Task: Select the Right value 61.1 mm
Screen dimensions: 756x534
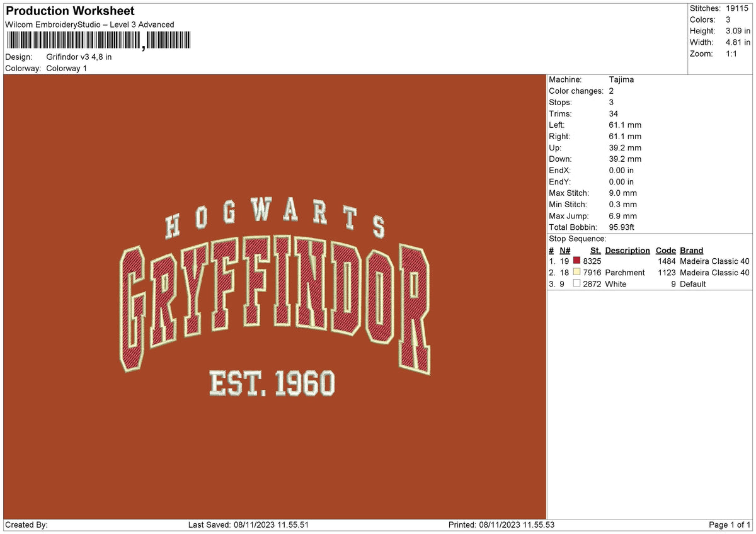Action: point(626,136)
